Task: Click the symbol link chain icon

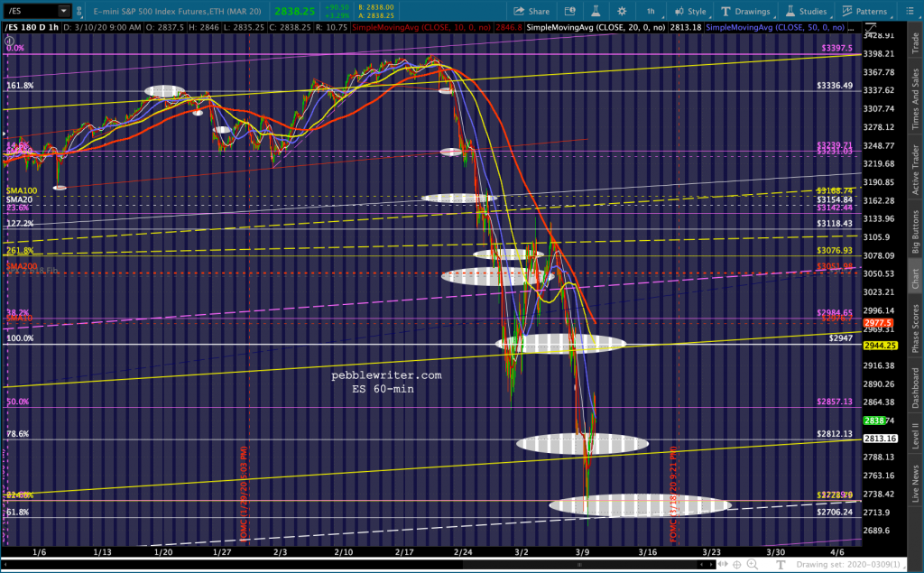Action: [79, 11]
